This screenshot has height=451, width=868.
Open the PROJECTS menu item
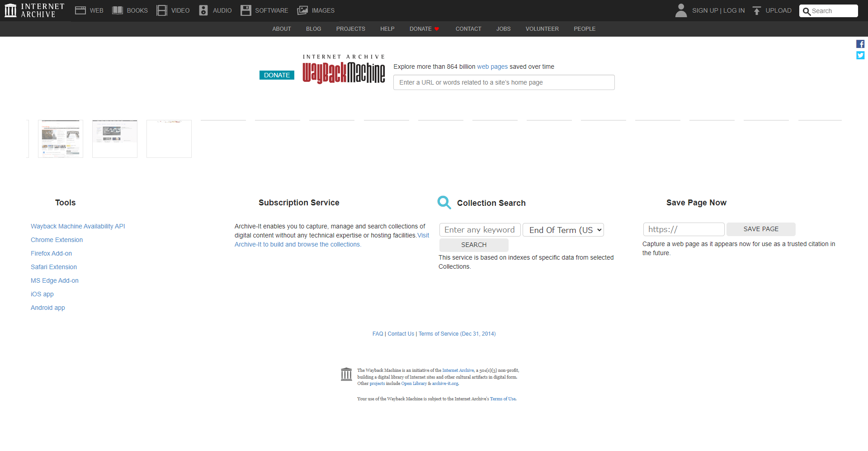pyautogui.click(x=350, y=29)
